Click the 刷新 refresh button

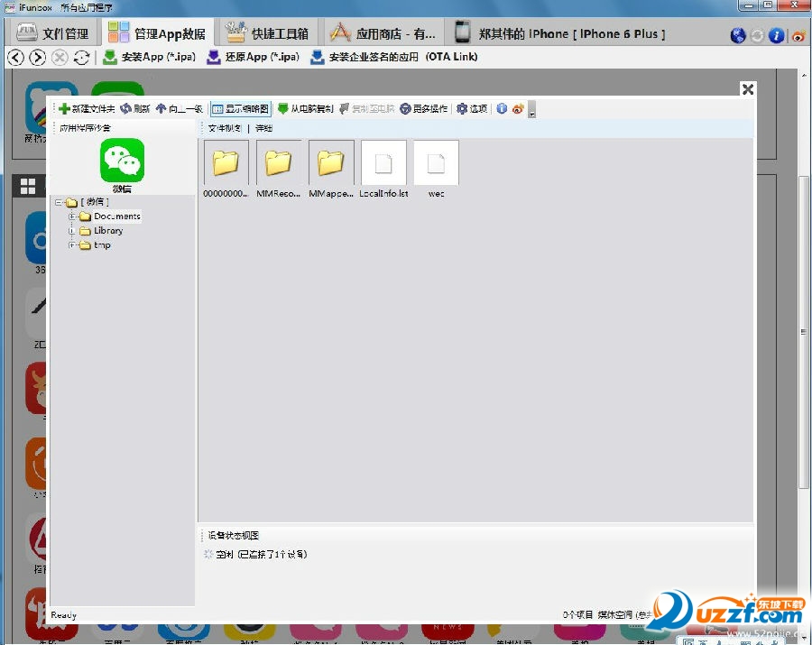click(134, 109)
